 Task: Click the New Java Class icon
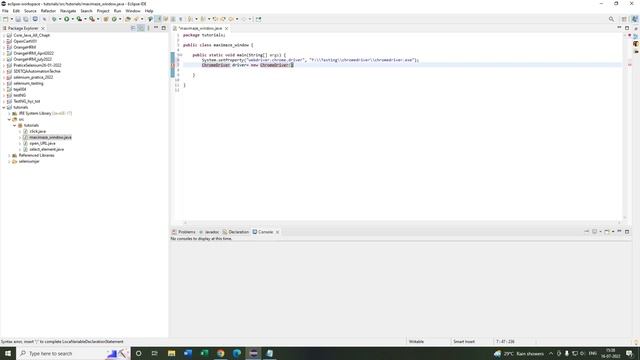pyautogui.click(x=114, y=19)
